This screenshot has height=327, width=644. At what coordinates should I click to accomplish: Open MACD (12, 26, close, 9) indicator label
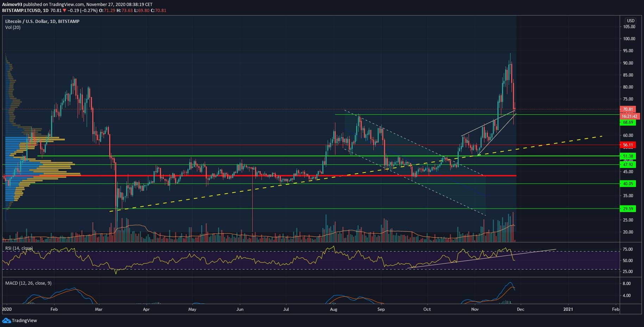tap(28, 283)
